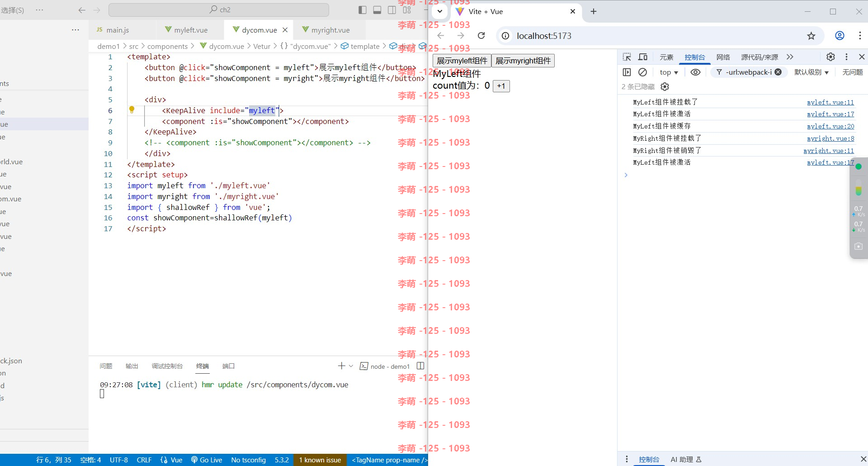Open explorer more actions ellipsis
The width and height of the screenshot is (868, 466).
pyautogui.click(x=75, y=30)
